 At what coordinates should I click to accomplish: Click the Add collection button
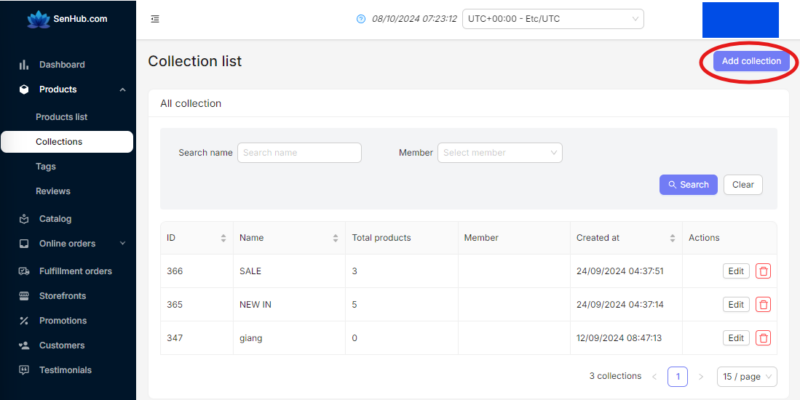751,61
